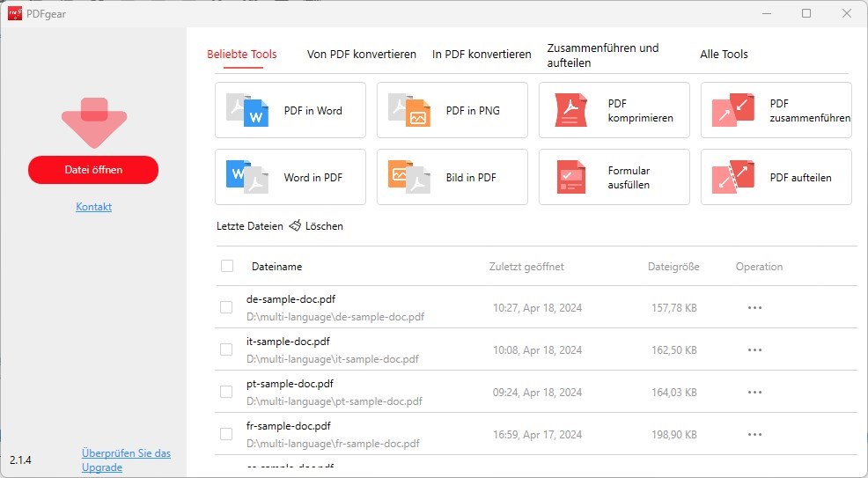Select the PDF zusammenführen tool

point(776,110)
